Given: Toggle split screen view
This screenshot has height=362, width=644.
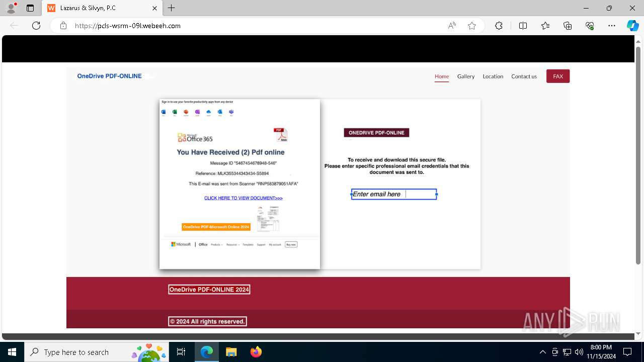Looking at the screenshot, I should click(x=523, y=26).
